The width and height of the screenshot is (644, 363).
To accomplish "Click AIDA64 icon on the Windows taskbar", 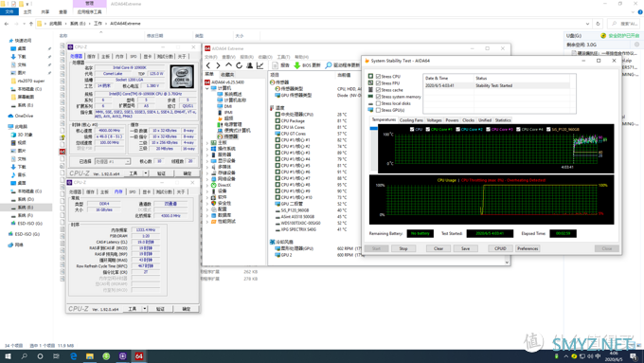I will [x=139, y=356].
